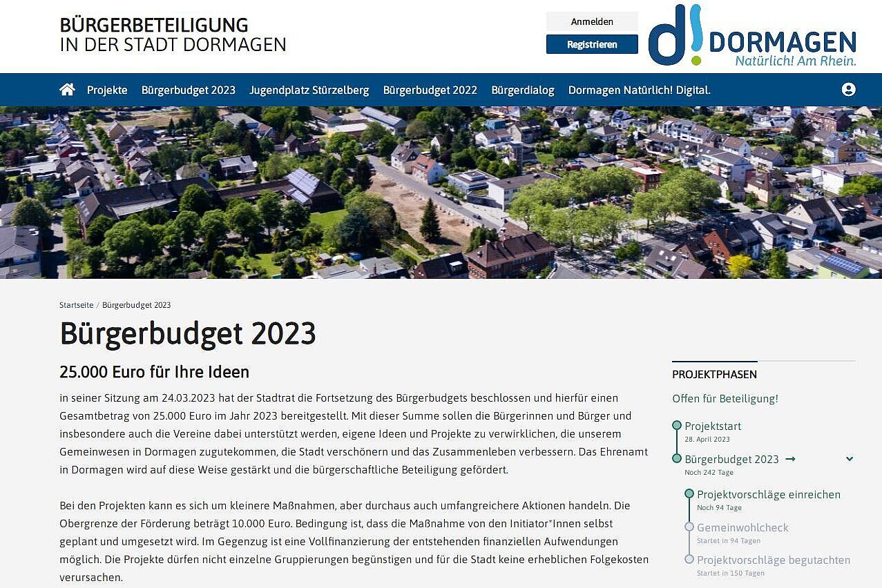Click the '28. April 2023' date text
The image size is (882, 588).
[707, 440]
